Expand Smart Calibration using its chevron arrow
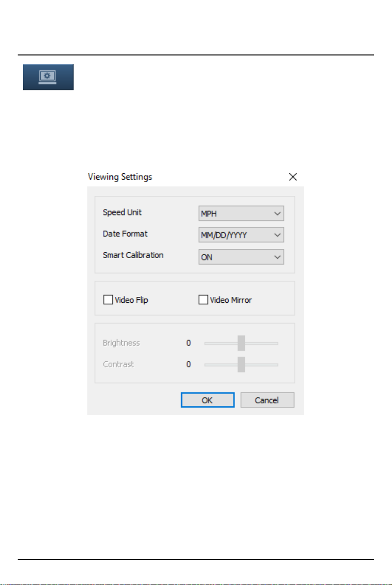The height and width of the screenshot is (585, 392). [277, 257]
